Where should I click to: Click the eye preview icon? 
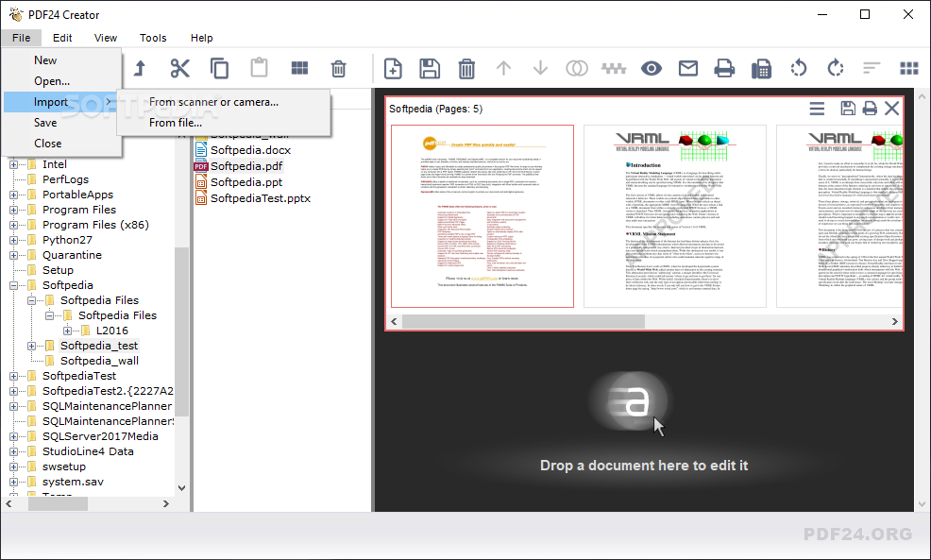(652, 69)
